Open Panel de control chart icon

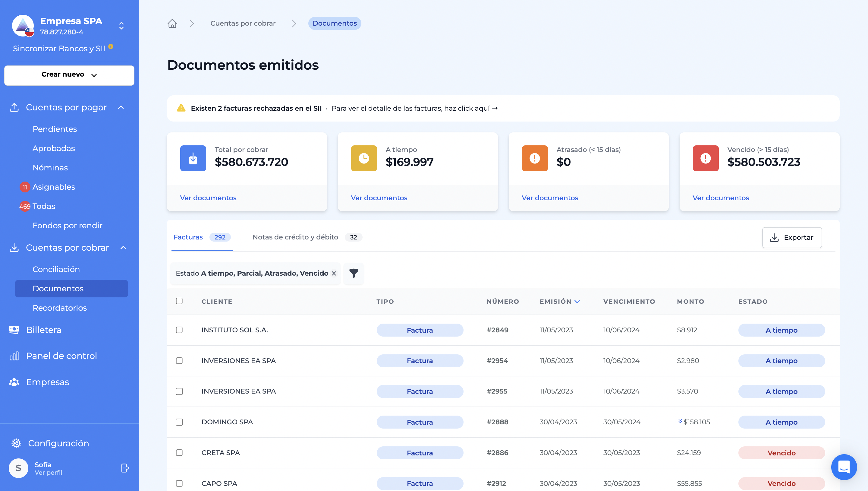14,356
